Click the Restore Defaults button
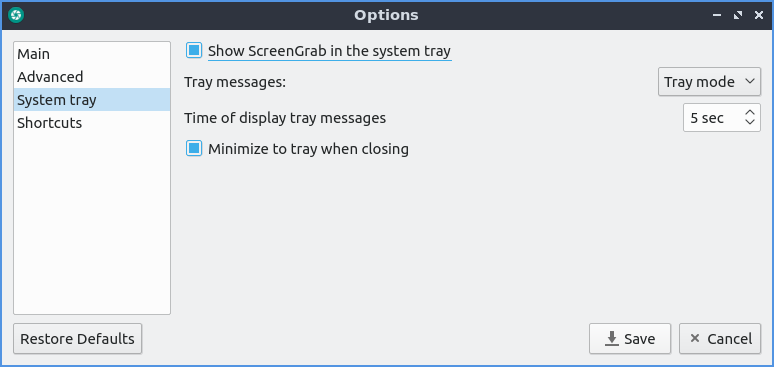 tap(77, 339)
